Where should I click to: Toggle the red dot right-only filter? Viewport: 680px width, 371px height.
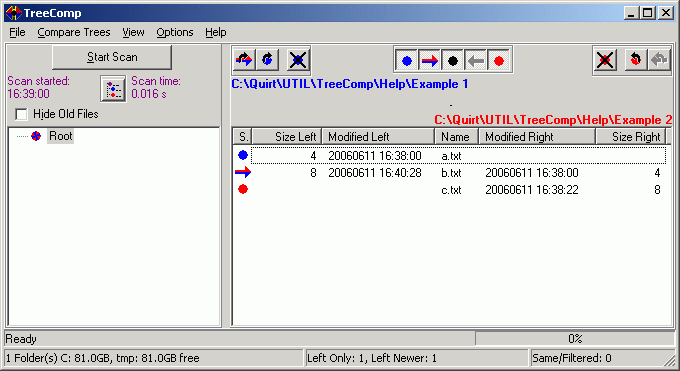tap(499, 61)
